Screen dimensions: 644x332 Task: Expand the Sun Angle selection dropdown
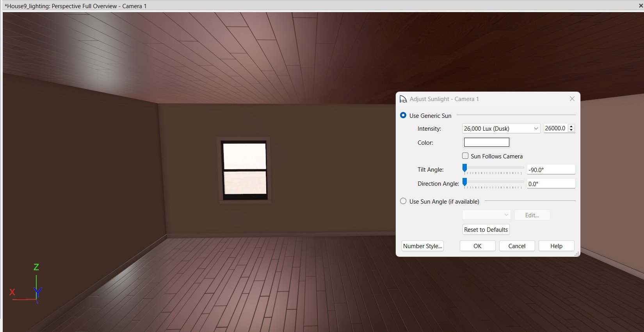[x=486, y=215]
